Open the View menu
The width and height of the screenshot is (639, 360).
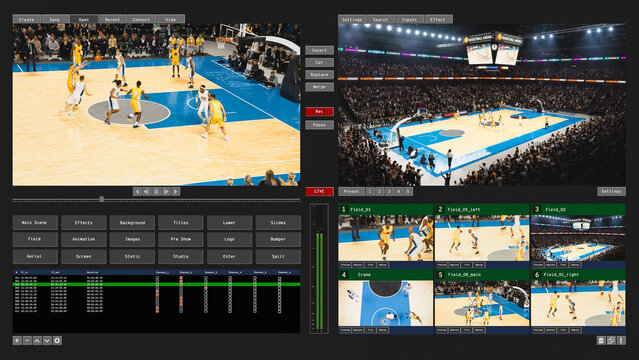(x=170, y=19)
